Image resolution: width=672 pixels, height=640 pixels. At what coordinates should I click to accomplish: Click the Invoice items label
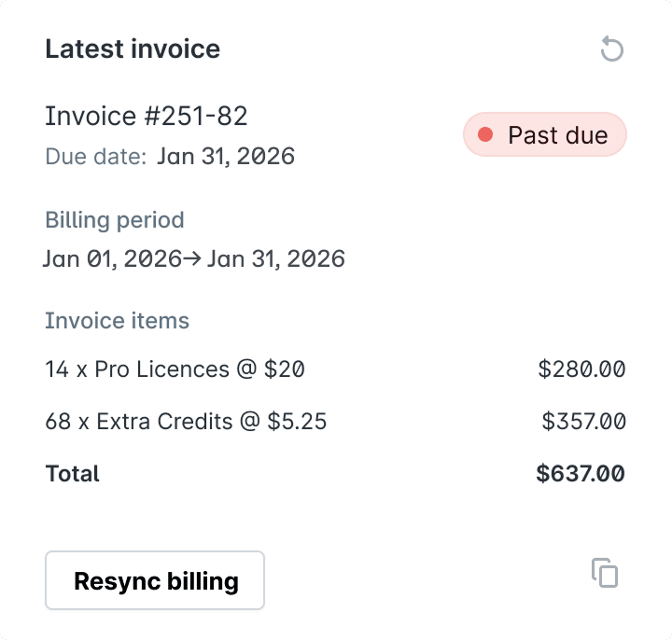(117, 321)
